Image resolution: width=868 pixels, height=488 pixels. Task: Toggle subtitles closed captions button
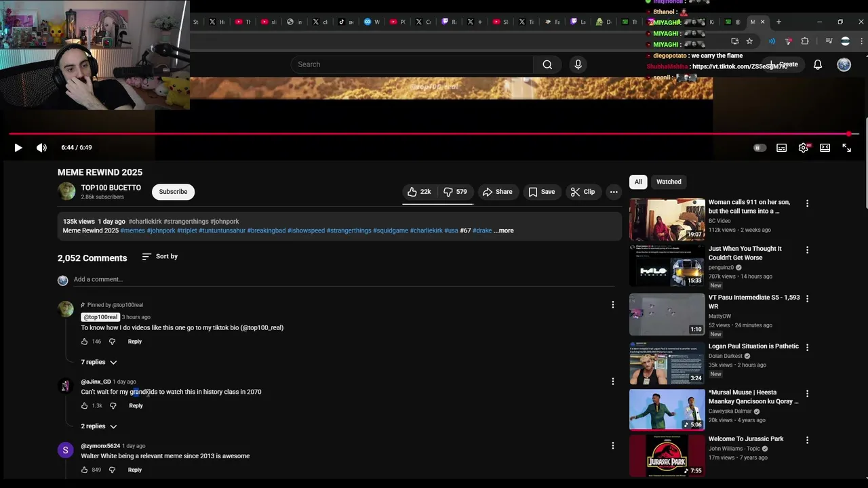pyautogui.click(x=781, y=148)
